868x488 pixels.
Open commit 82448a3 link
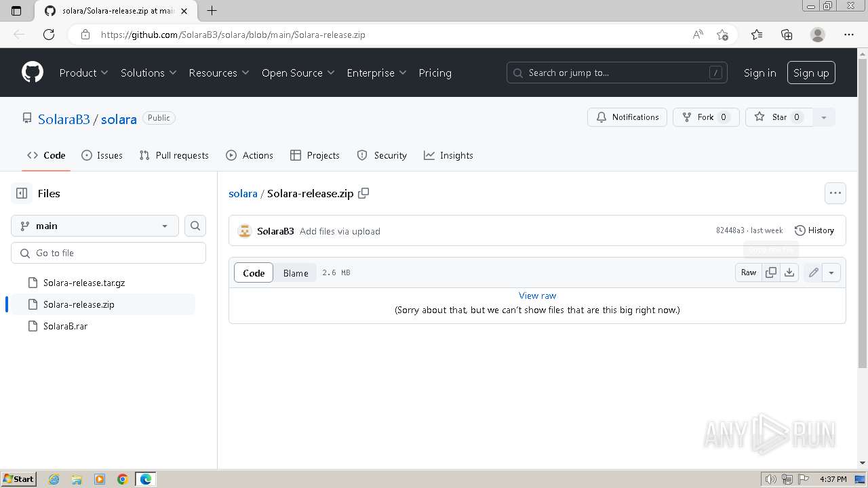point(730,230)
